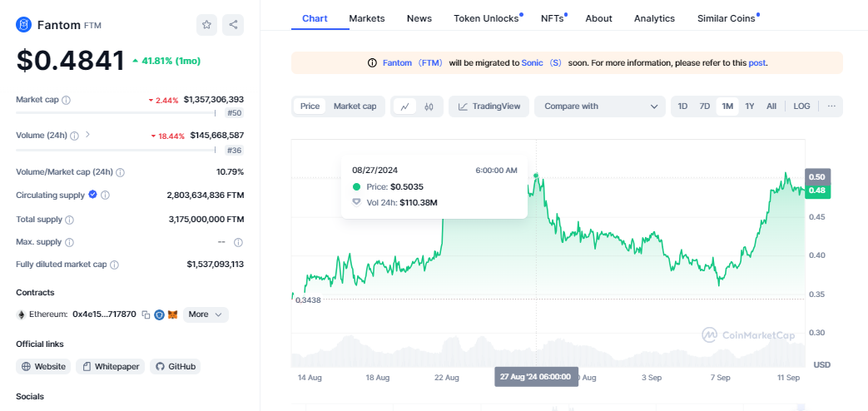Open the official Website link
Image resolution: width=868 pixels, height=411 pixels.
point(43,366)
